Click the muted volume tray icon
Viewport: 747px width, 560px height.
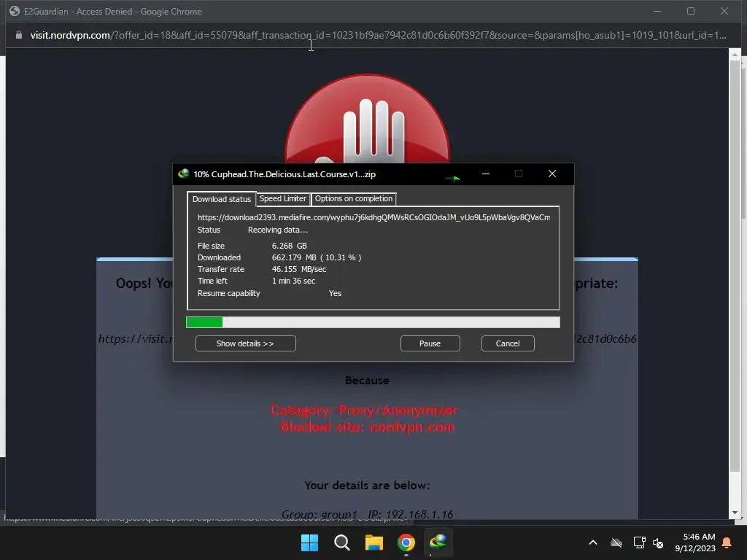659,542
